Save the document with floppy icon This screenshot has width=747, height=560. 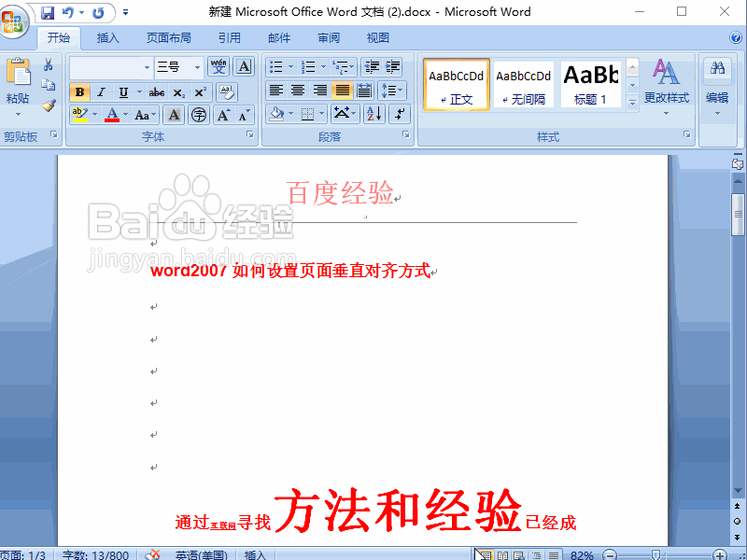click(48, 13)
